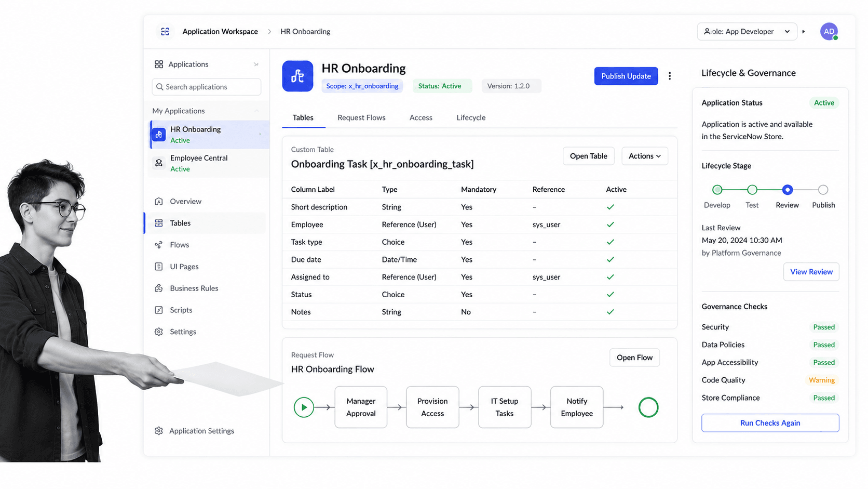Click the large blue HR Onboarding header icon
The width and height of the screenshot is (868, 489).
[x=297, y=76]
